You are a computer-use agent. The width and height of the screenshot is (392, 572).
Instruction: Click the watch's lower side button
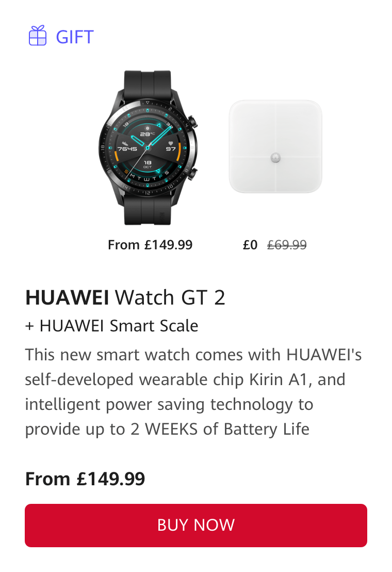point(193,173)
